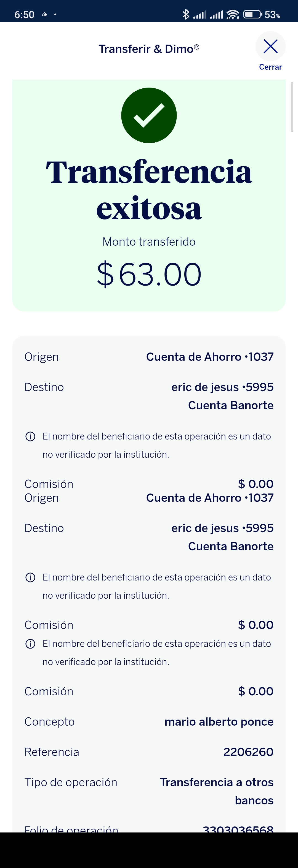Image resolution: width=298 pixels, height=868 pixels.
Task: Tap the first beneficiary notice info icon
Action: tap(30, 437)
